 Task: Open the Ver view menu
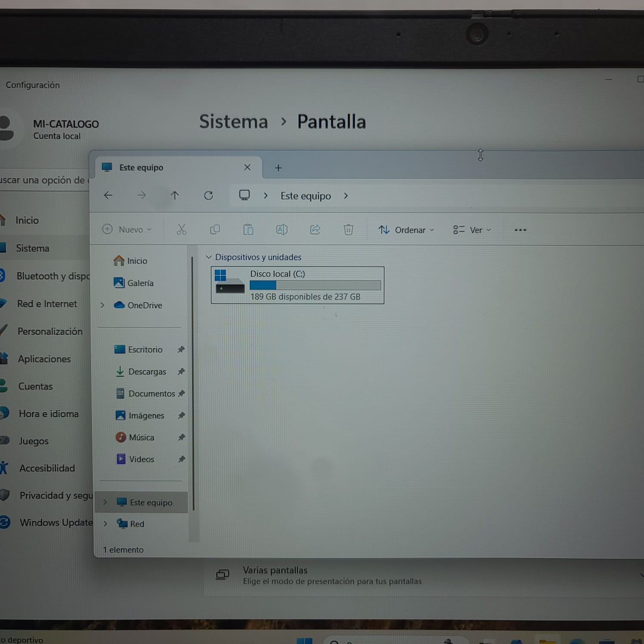point(472,230)
